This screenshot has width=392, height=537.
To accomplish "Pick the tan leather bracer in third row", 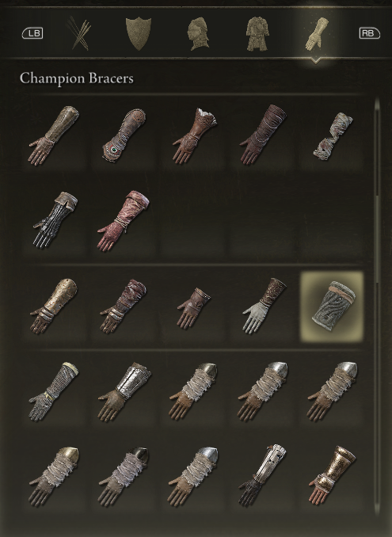I will [54, 306].
